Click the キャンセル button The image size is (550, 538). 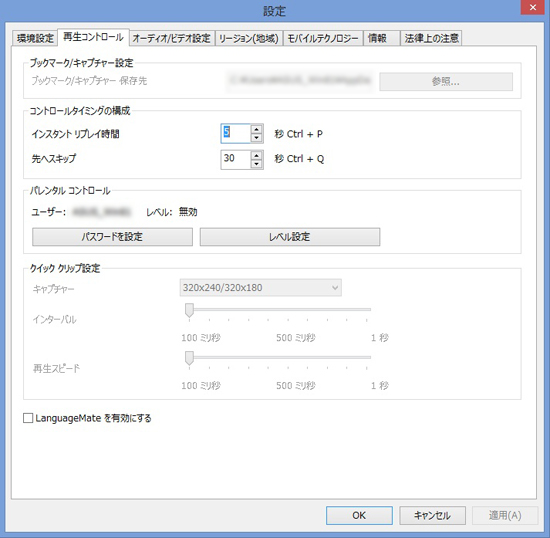pyautogui.click(x=432, y=515)
